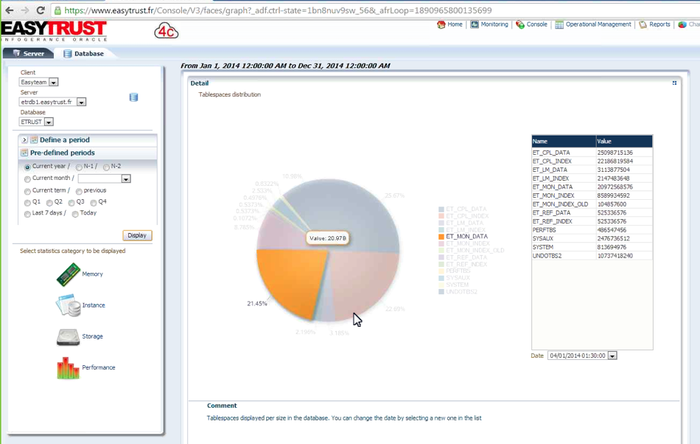The width and height of the screenshot is (700, 444).
Task: Open the Reports menu item
Action: pyautogui.click(x=653, y=24)
